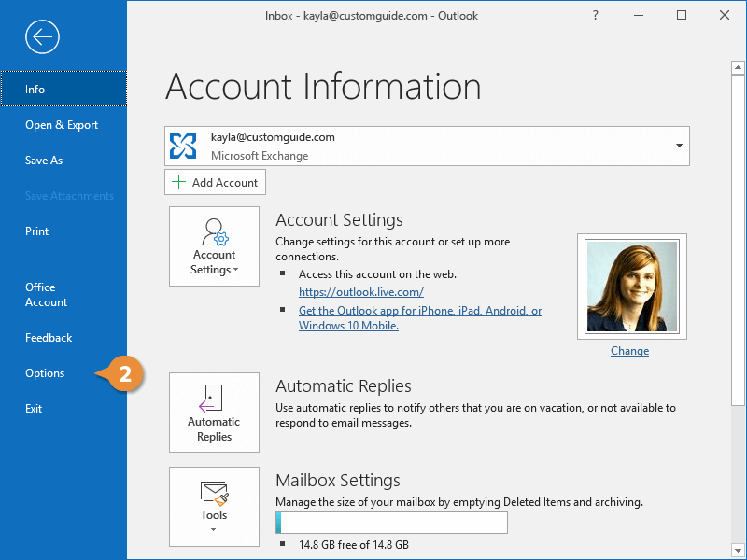Click the "Automatic Replies" section heading
The image size is (747, 560).
[344, 386]
